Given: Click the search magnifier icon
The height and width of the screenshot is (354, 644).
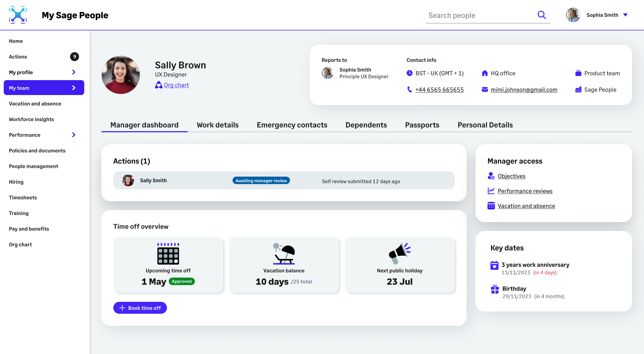Looking at the screenshot, I should [x=542, y=15].
